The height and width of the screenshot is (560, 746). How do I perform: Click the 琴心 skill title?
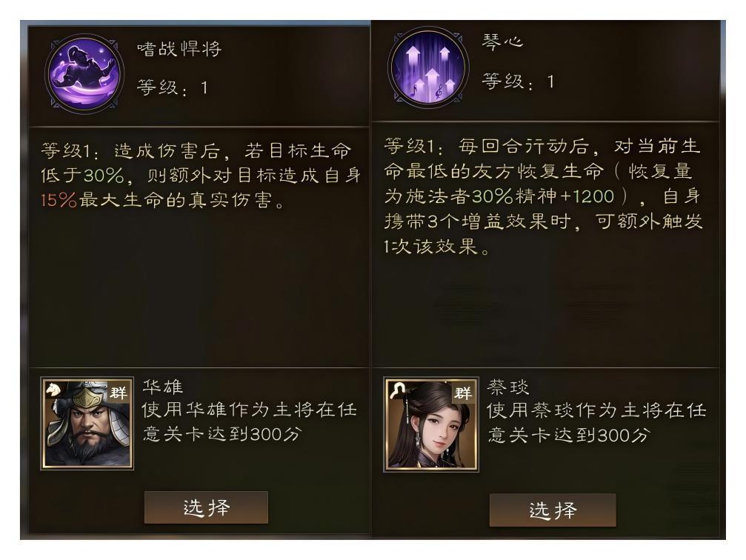click(x=502, y=41)
